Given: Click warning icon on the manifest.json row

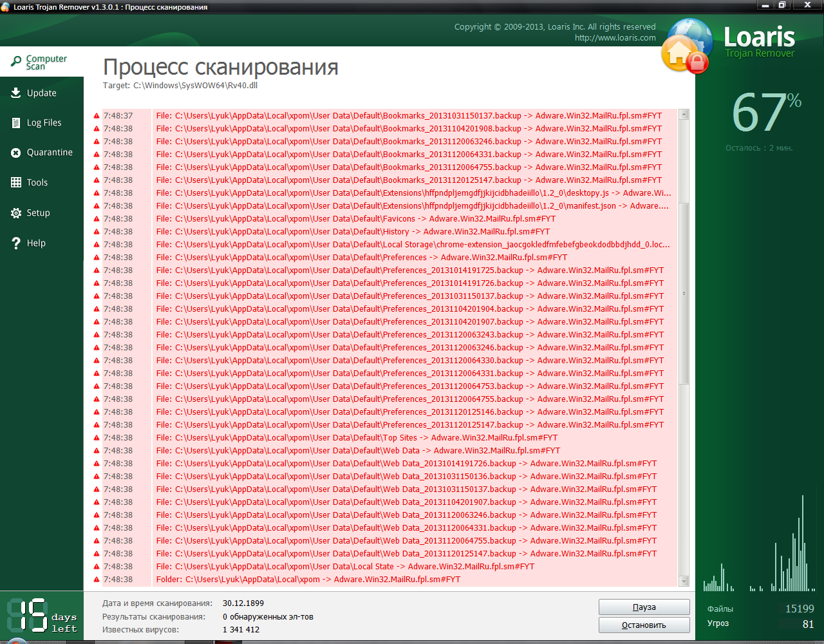Looking at the screenshot, I should (x=97, y=206).
